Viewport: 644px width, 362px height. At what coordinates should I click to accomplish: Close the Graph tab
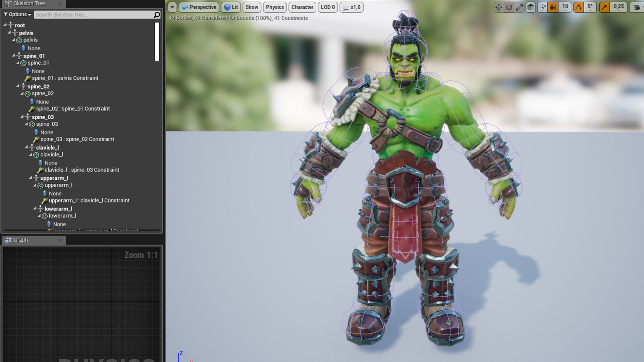coord(60,240)
